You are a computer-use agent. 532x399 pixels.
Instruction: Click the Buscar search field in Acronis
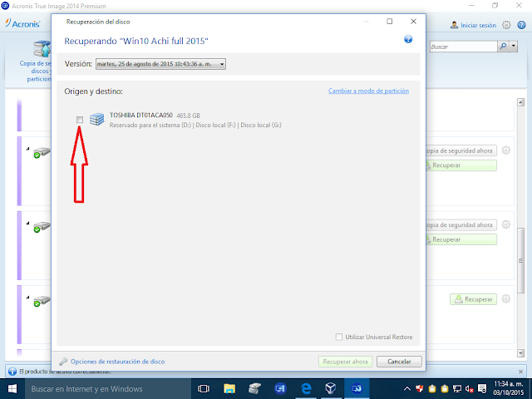pos(463,47)
